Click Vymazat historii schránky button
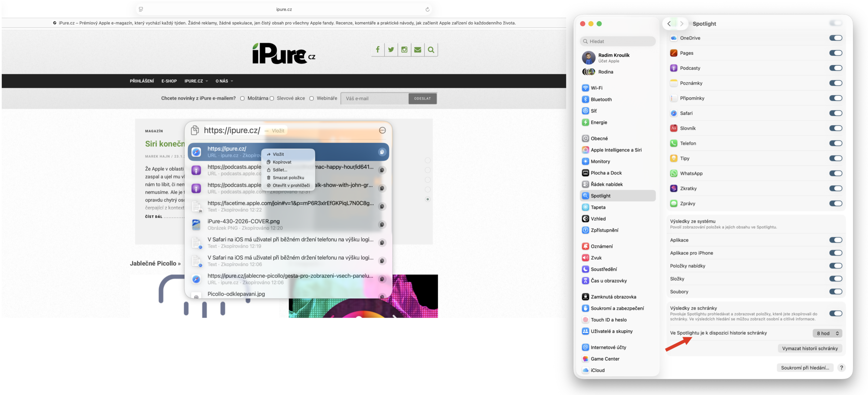868x395 pixels. click(809, 348)
